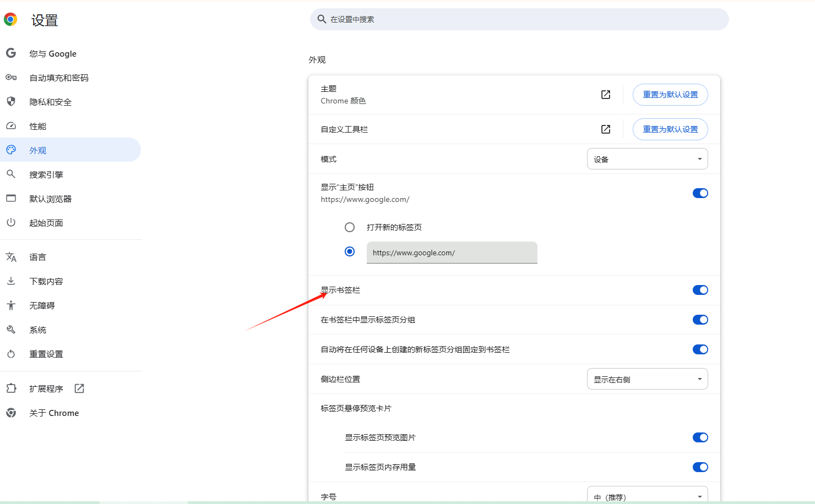Viewport: 815px width, 504px height.
Task: Toggle 在书签栏中显示标签页分组 switch
Action: tap(700, 320)
